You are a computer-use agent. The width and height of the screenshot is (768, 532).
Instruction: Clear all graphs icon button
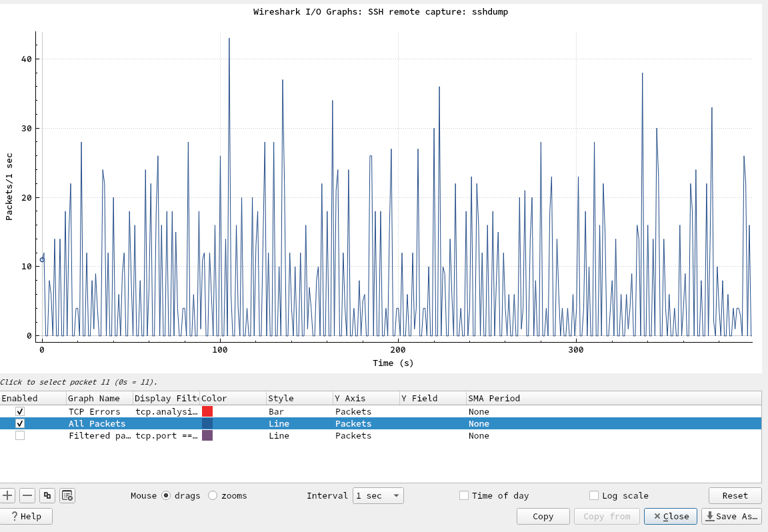tap(67, 495)
